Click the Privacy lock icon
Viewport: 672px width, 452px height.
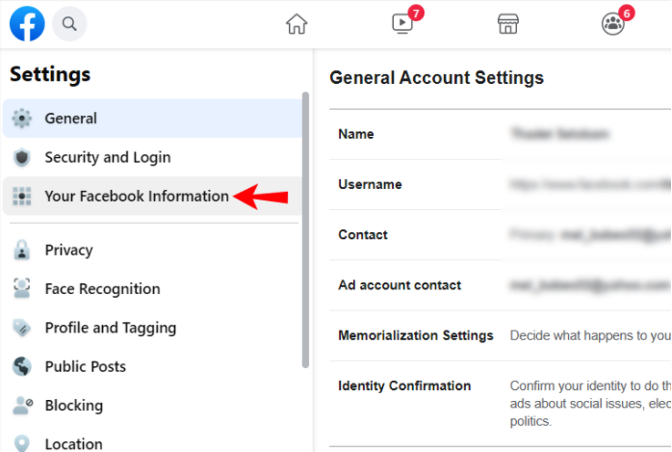(x=22, y=250)
